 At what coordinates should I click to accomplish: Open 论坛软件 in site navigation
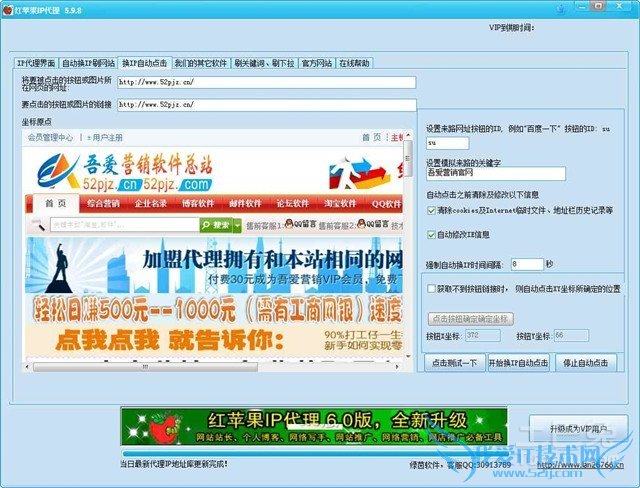point(293,203)
